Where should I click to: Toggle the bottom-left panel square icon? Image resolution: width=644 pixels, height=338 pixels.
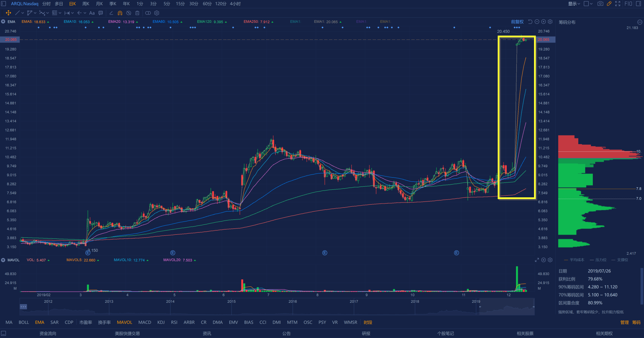3,334
